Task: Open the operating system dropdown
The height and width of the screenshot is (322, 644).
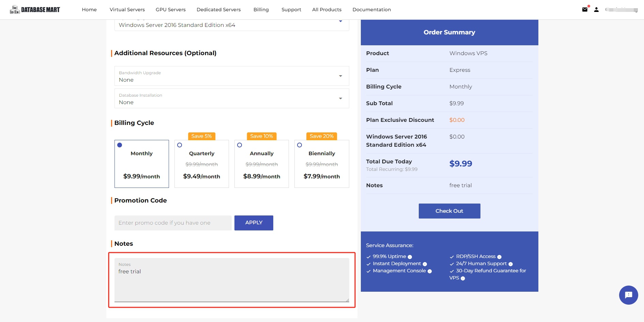Action: coord(232,25)
